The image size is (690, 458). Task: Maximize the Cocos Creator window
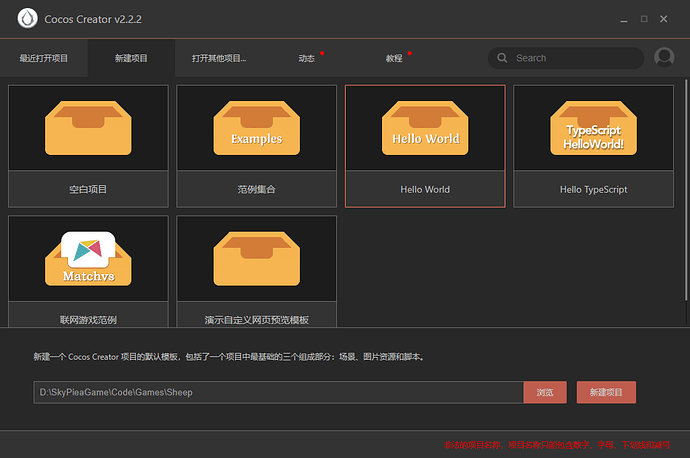(x=644, y=19)
